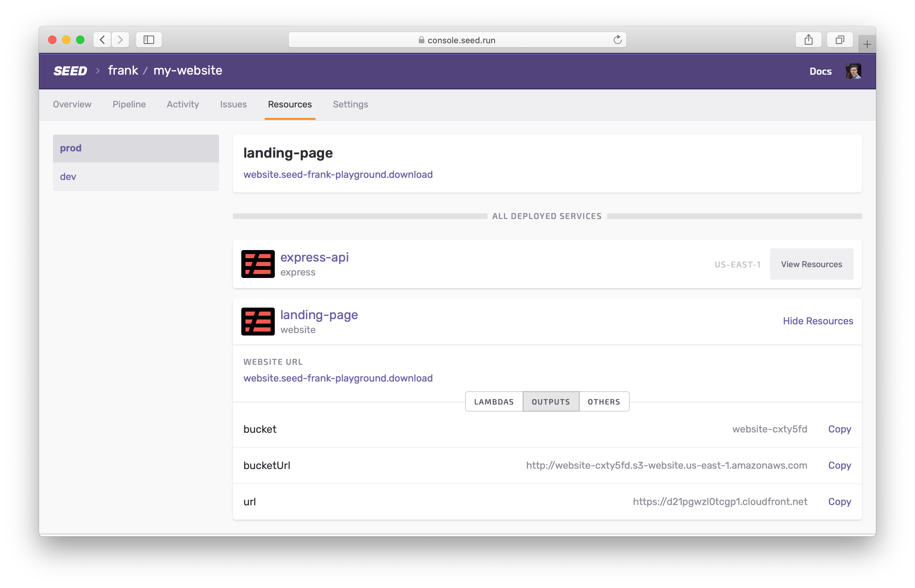
Task: Click the console.seed.run address bar
Action: coord(457,40)
